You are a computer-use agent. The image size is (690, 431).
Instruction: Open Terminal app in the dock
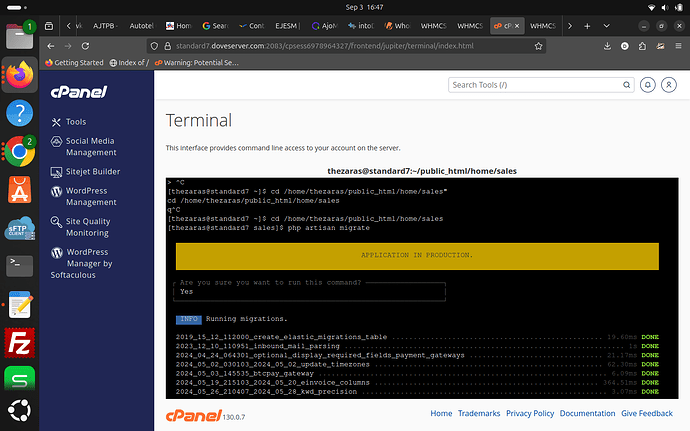tap(19, 266)
